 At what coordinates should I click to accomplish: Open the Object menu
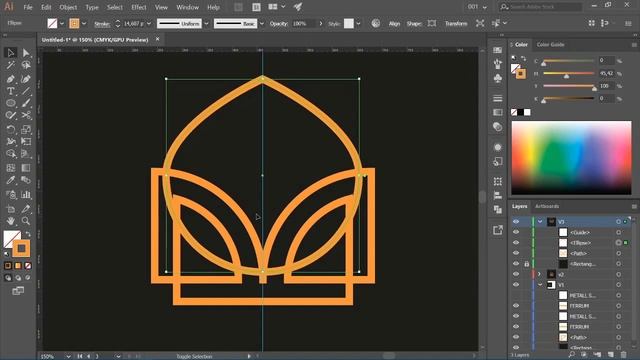(x=68, y=7)
